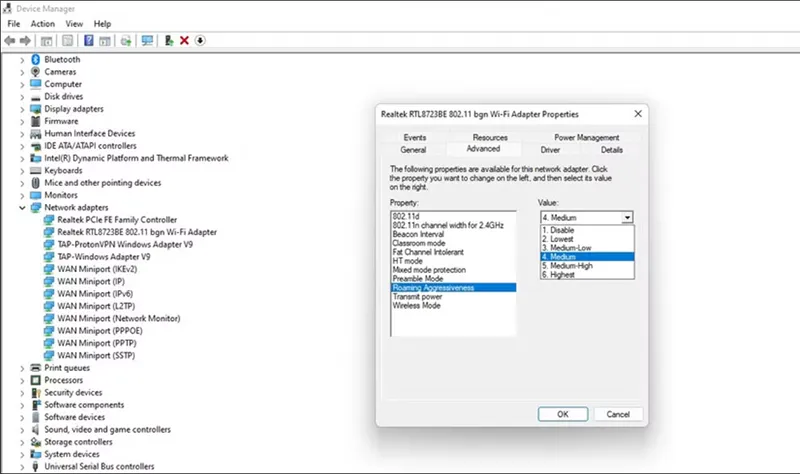Click the Forward arrow toolbar icon

[x=25, y=41]
